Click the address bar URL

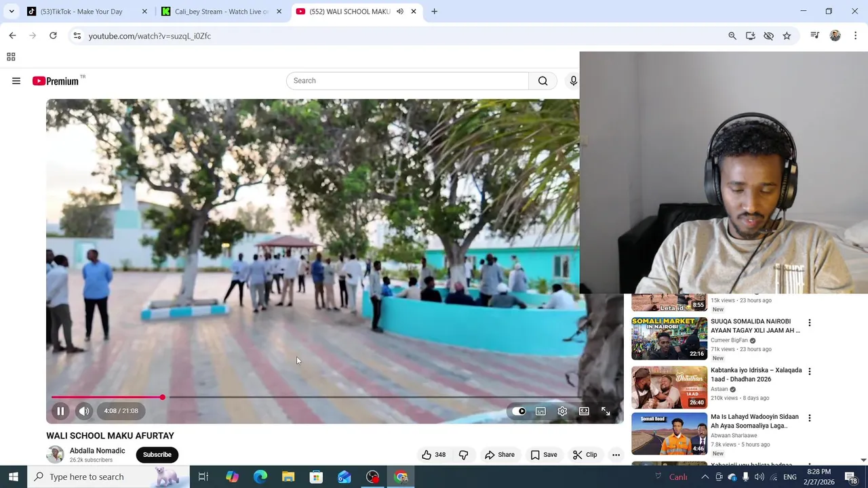pyautogui.click(x=150, y=36)
